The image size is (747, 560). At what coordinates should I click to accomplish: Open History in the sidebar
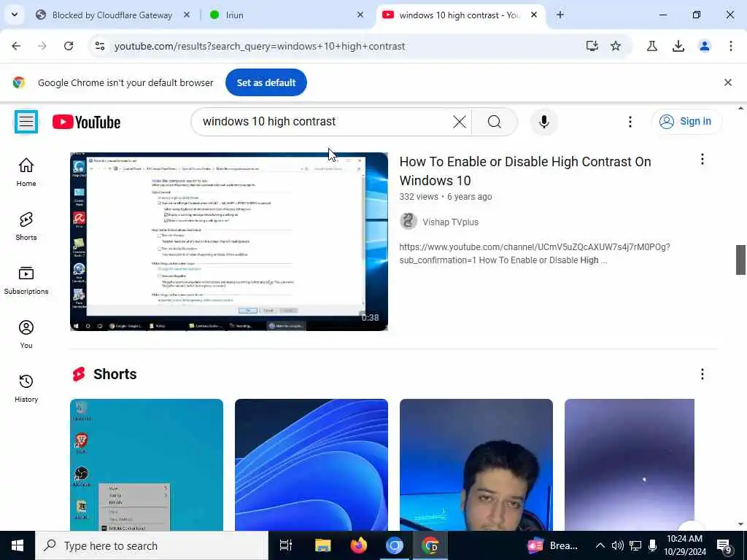click(x=26, y=388)
